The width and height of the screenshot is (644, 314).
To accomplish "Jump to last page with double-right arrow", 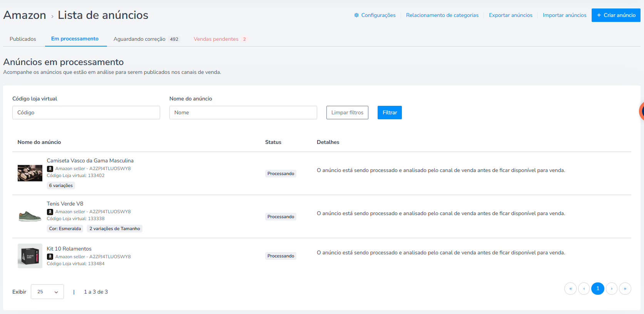I will [625, 289].
